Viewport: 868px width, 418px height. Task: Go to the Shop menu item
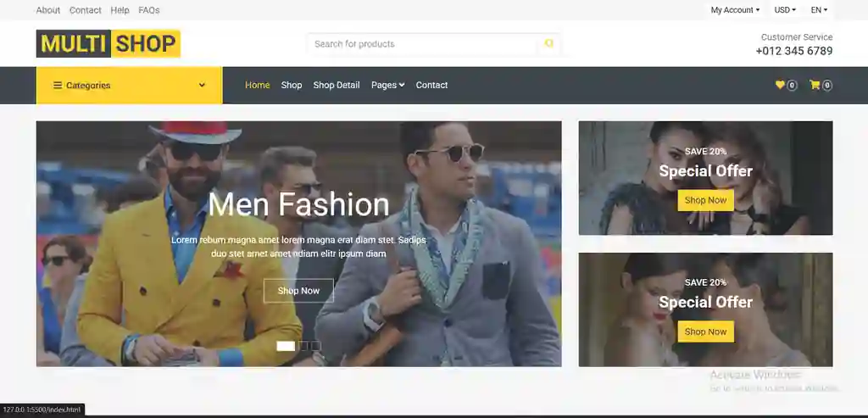[x=292, y=85]
